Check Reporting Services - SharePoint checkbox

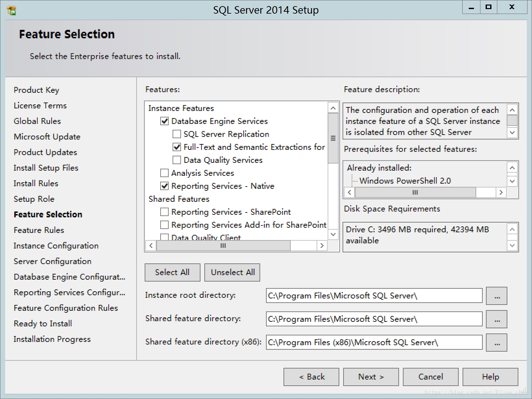click(164, 212)
